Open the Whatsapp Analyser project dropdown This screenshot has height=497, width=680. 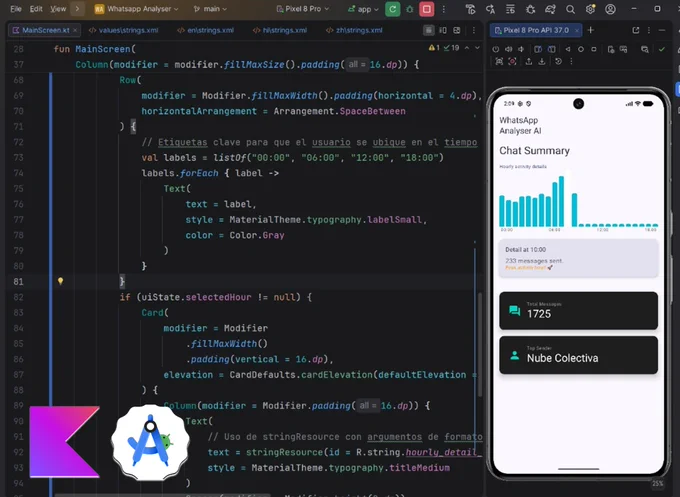point(136,9)
